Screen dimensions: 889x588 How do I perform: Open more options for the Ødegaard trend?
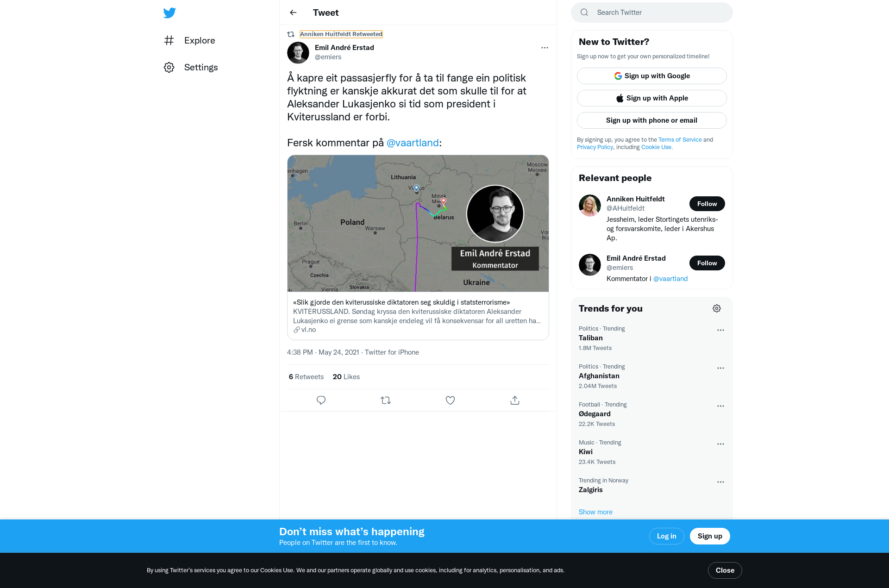tap(720, 406)
